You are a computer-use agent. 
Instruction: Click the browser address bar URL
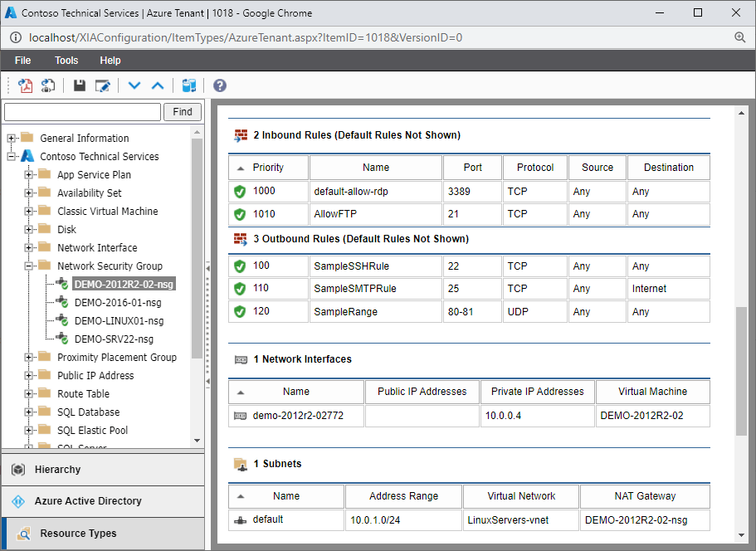246,37
